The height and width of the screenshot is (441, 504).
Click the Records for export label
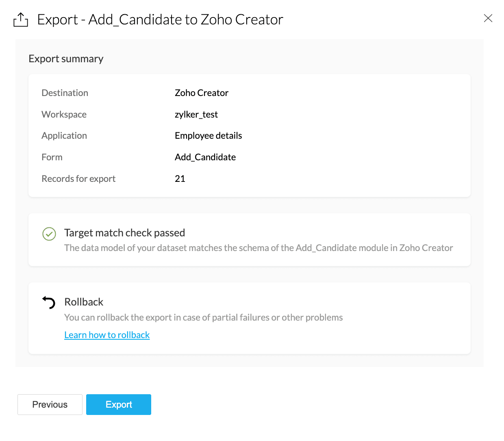coord(78,179)
